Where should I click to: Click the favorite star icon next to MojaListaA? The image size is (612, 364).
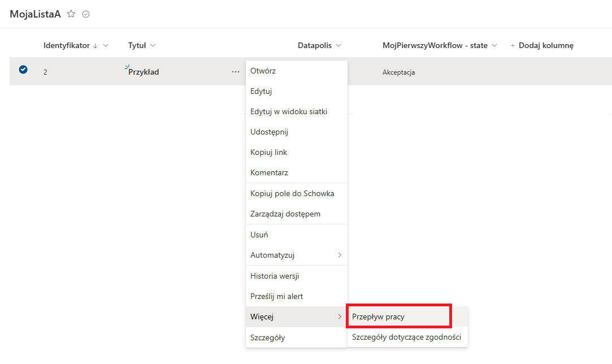click(x=71, y=14)
